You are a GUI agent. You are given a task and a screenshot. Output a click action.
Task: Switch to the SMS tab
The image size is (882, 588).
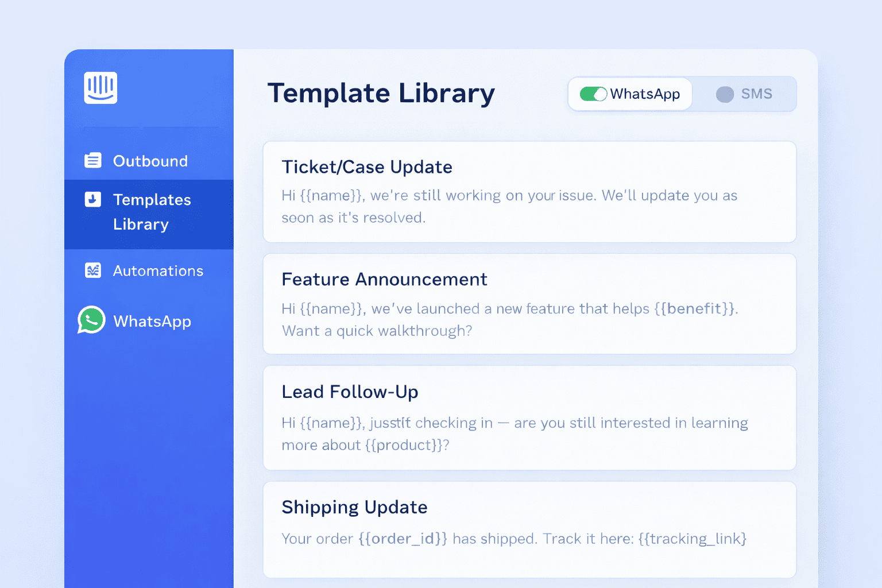coord(756,94)
